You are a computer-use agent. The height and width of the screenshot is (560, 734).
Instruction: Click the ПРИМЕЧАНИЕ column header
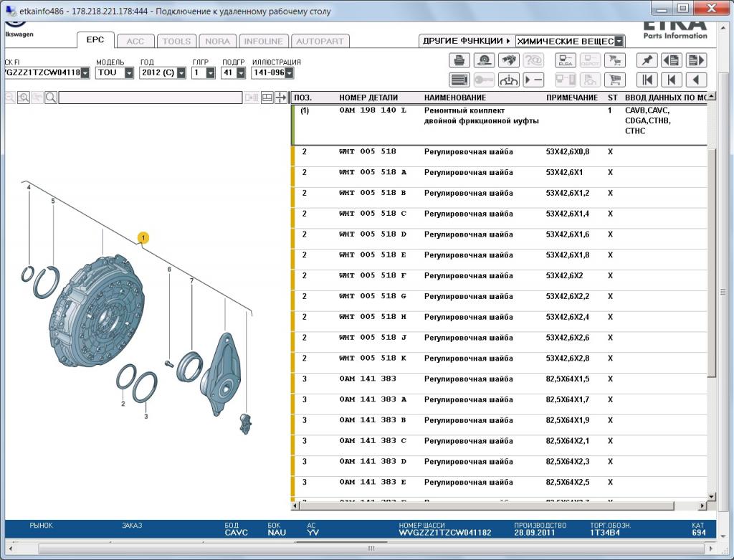[571, 98]
